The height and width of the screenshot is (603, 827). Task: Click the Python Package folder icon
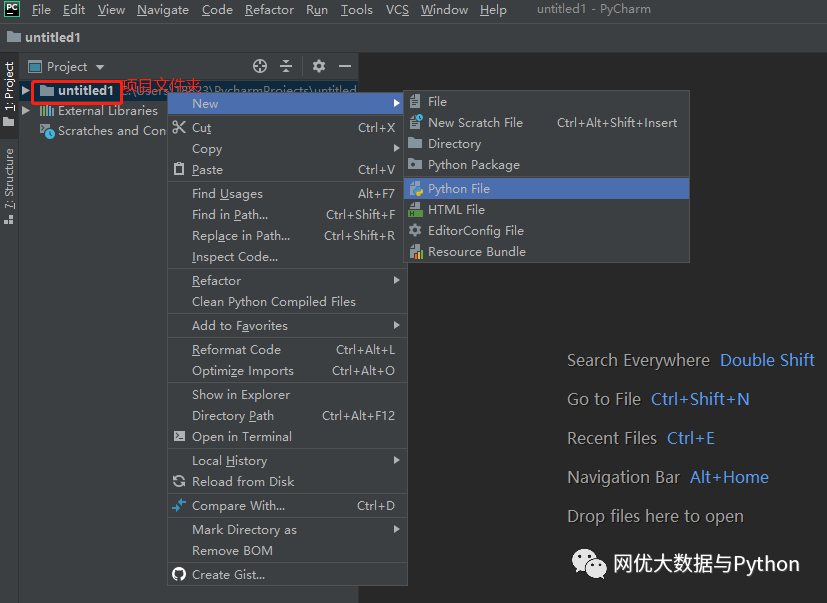coord(415,164)
